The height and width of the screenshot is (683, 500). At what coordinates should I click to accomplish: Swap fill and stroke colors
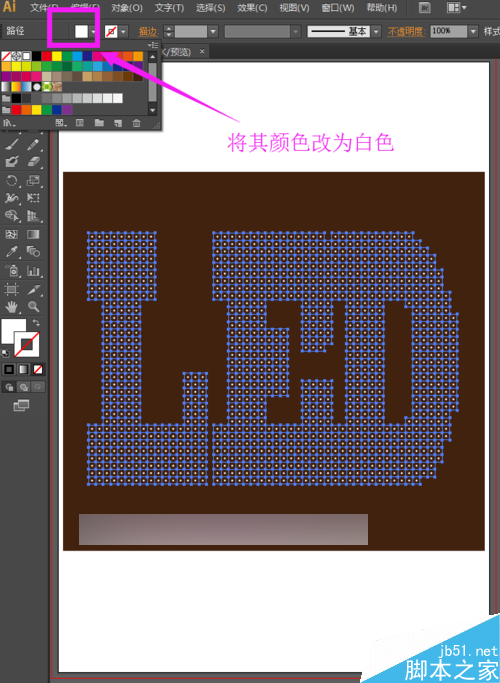pos(37,322)
